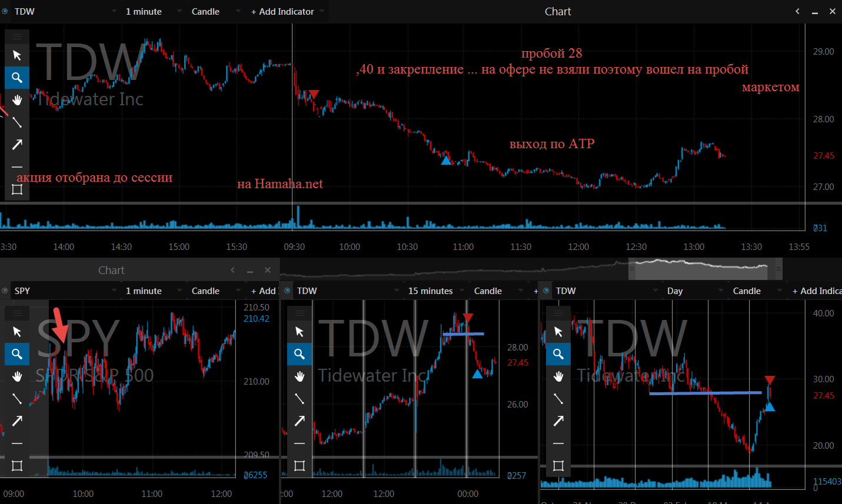Click the red marker on the TDW Day chart
This screenshot has height=504, width=842.
[770, 380]
